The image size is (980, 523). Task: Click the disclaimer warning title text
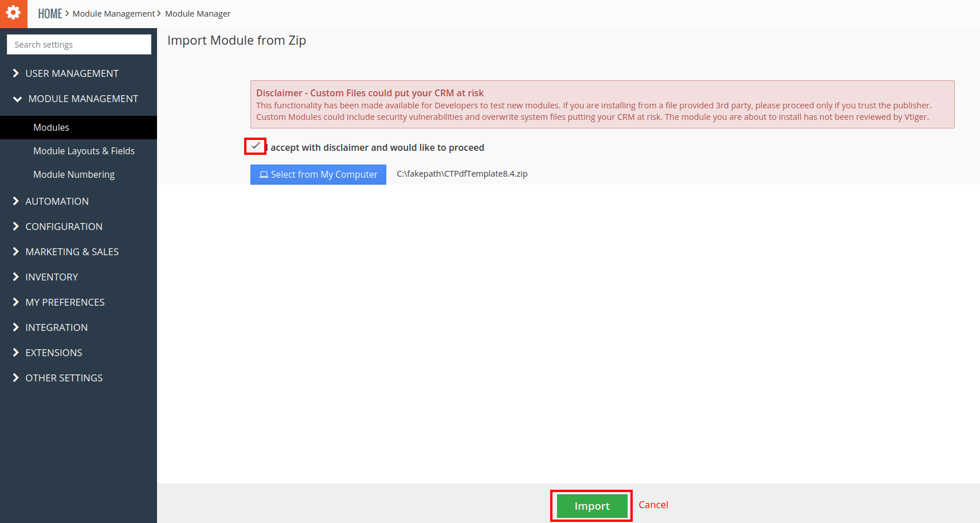pos(370,93)
